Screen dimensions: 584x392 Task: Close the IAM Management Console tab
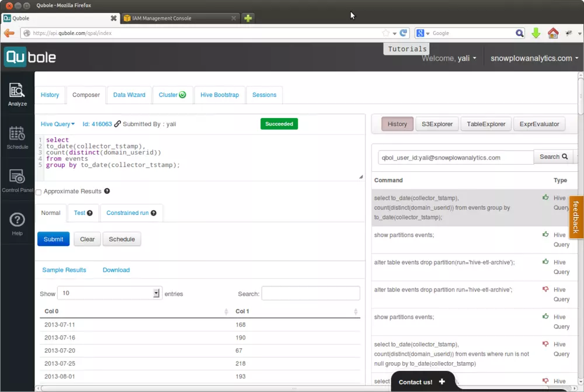(x=234, y=18)
